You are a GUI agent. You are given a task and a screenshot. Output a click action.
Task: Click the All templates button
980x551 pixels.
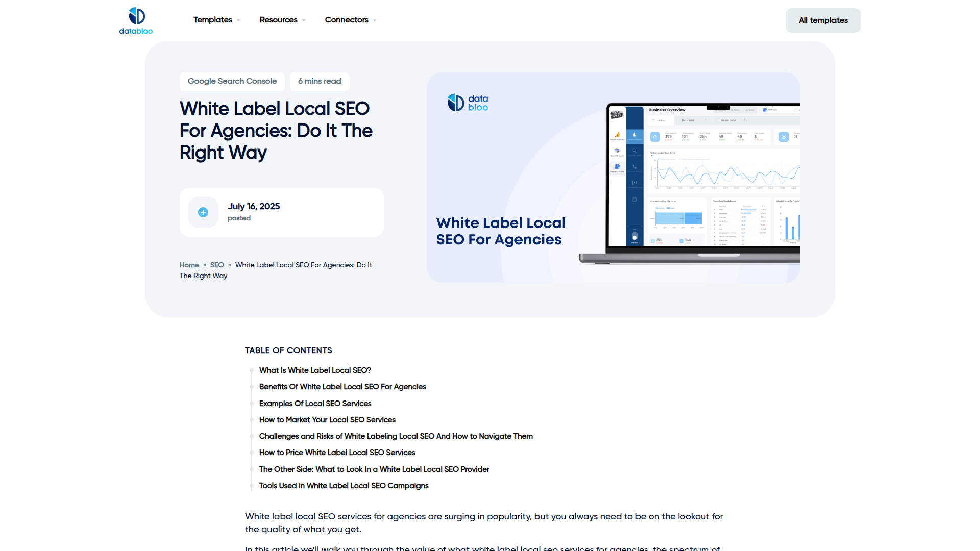(x=822, y=20)
